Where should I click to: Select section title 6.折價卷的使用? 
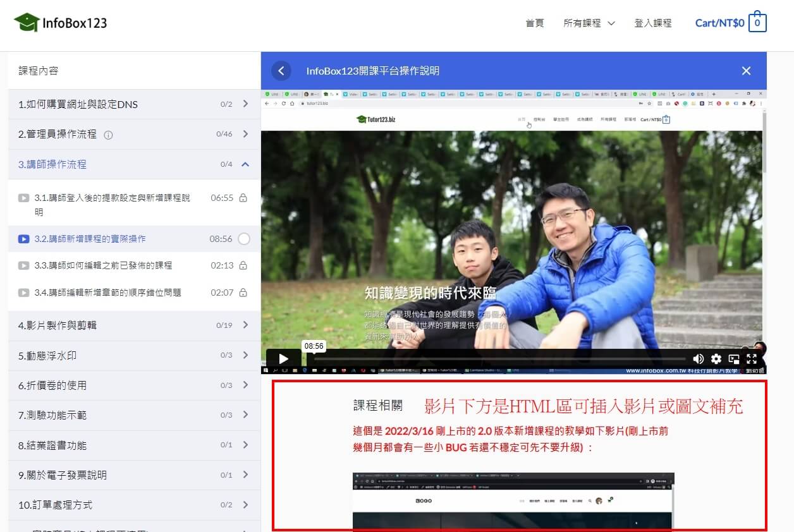(52, 385)
